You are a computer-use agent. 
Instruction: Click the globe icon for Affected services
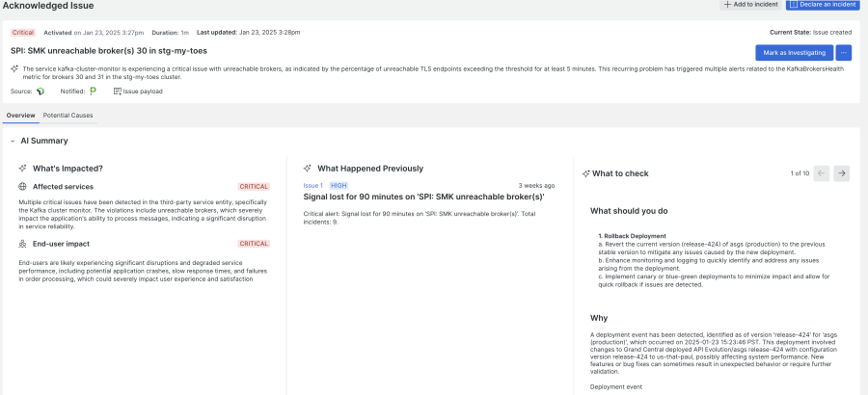click(x=22, y=187)
